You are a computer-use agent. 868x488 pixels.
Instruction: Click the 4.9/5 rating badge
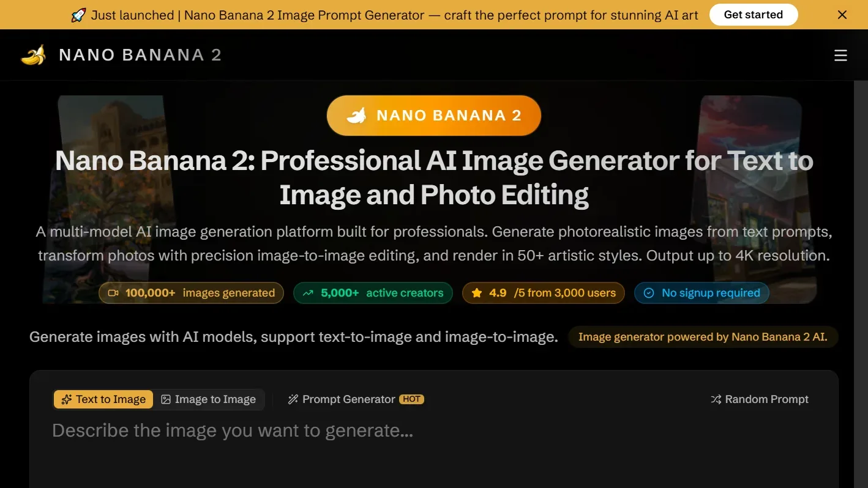click(544, 293)
